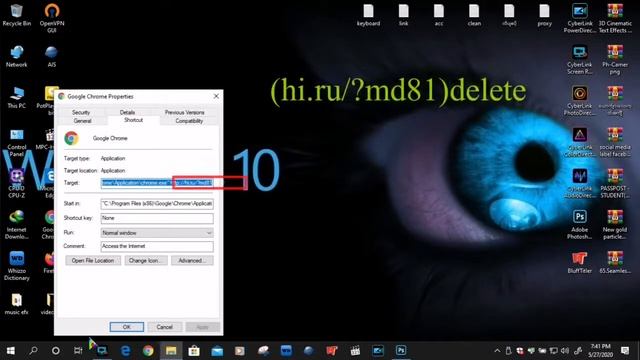Open taskbar search magnifier
The width and height of the screenshot is (640, 360).
33,351
